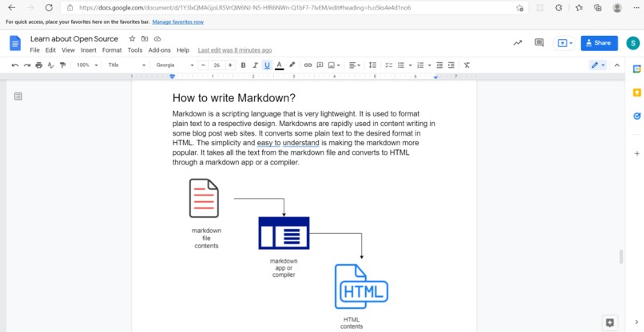Run spelling and grammar check icon

(51, 65)
